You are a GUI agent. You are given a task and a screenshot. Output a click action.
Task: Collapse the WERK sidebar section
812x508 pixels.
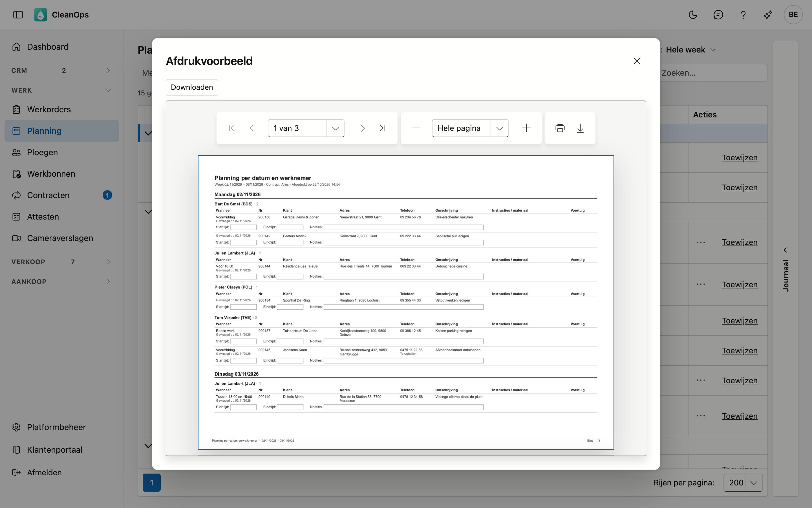[61, 90]
